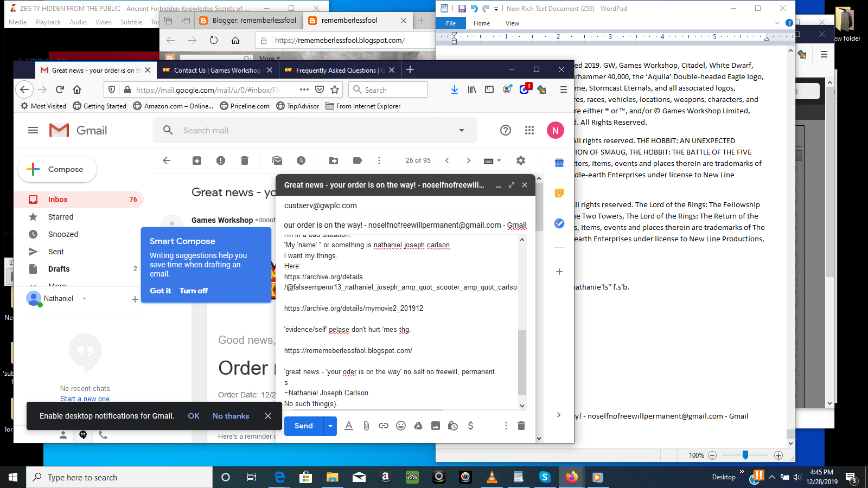Click the Insert from Drive icon
The width and height of the screenshot is (868, 488).
click(418, 426)
